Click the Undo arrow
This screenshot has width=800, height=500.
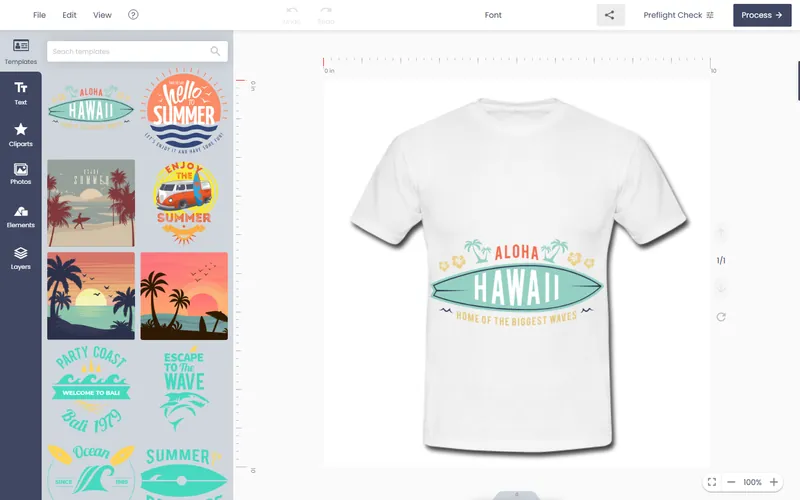pyautogui.click(x=291, y=15)
